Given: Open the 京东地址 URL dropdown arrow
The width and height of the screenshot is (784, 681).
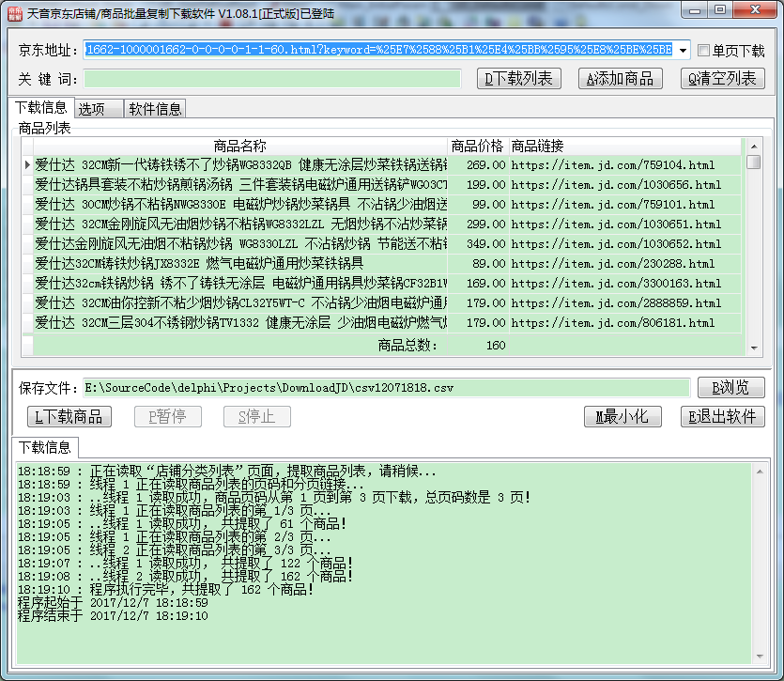Looking at the screenshot, I should point(683,50).
